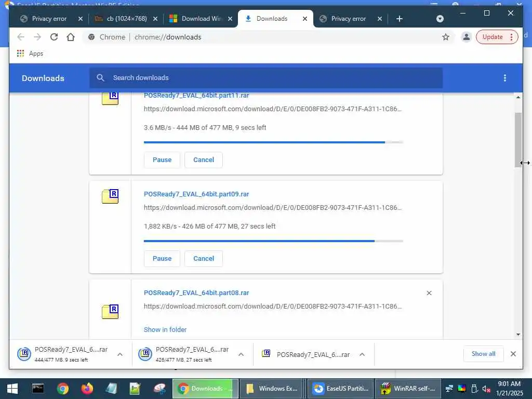
Task: Click Show all downloads button
Action: point(483,354)
